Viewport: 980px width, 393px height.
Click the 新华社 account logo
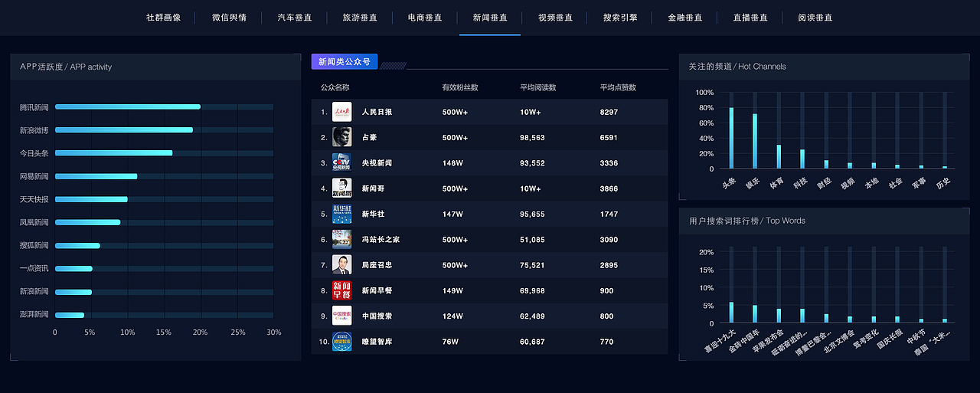coord(341,214)
